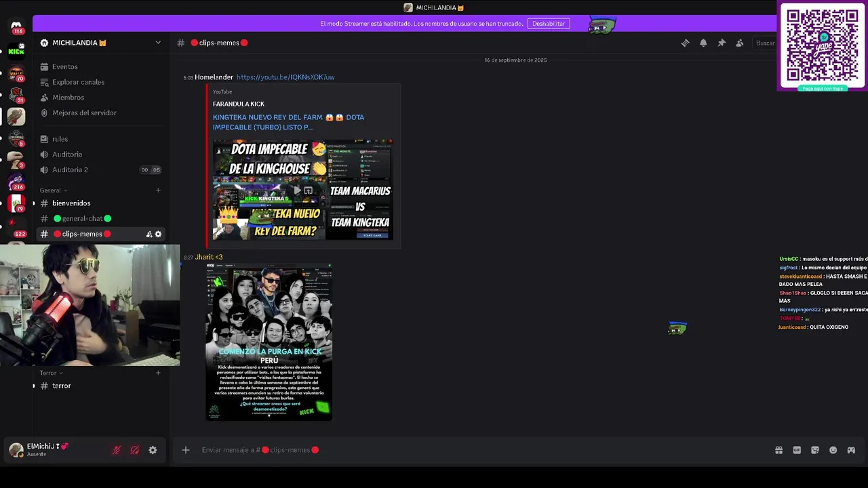Expand MICHILANDIA server menu chevron
This screenshot has height=488, width=868.
coord(158,43)
